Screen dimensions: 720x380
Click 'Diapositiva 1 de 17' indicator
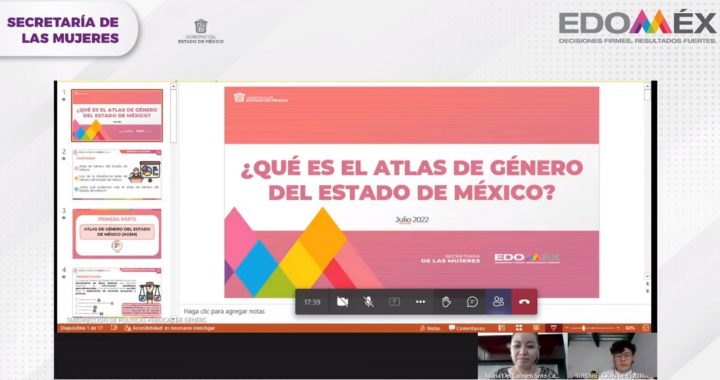tap(82, 328)
